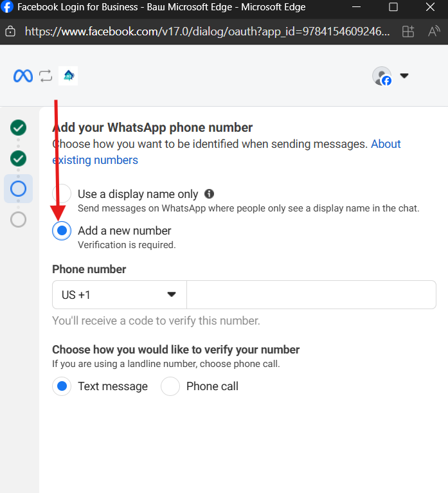Click the two-arrow sync icon beside Meta logo

coord(46,76)
